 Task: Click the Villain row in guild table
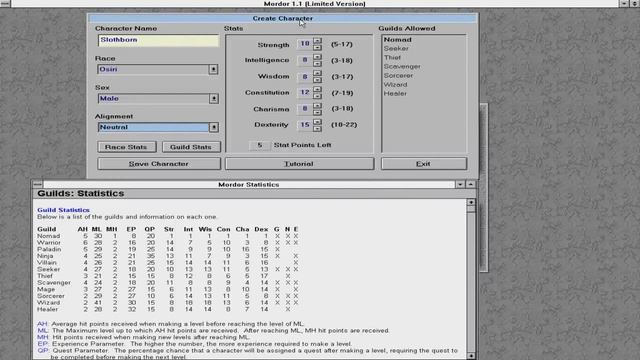point(167,262)
